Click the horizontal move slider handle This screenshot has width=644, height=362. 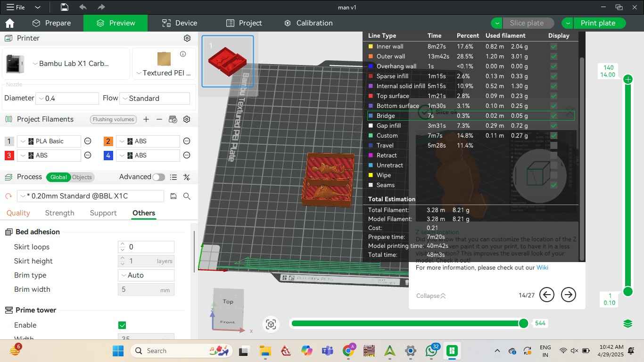click(523, 323)
